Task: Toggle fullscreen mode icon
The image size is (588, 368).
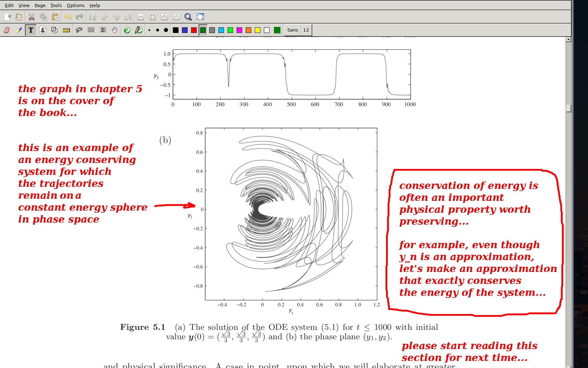Action: coord(200,17)
